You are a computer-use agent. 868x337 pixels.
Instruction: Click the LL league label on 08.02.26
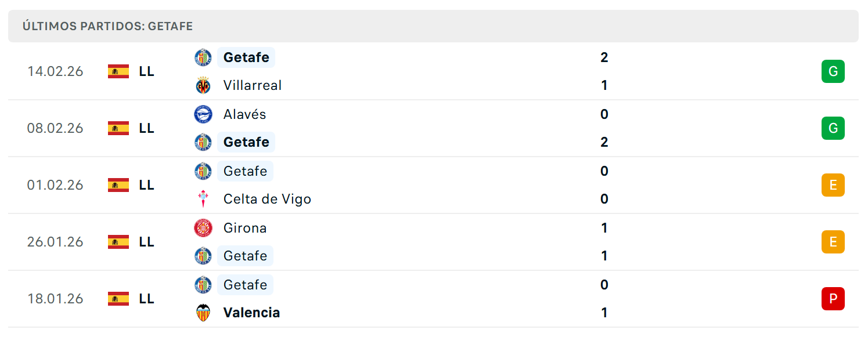147,128
